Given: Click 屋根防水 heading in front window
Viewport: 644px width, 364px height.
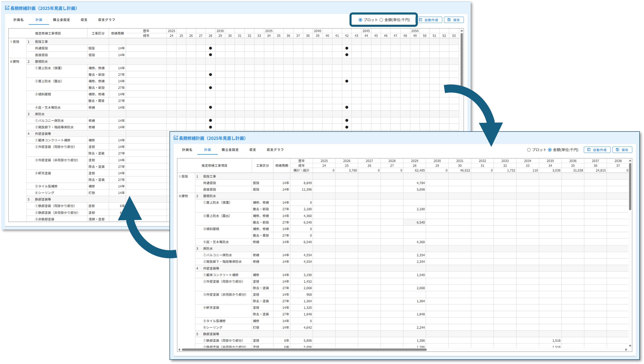Looking at the screenshot, I should [x=209, y=196].
